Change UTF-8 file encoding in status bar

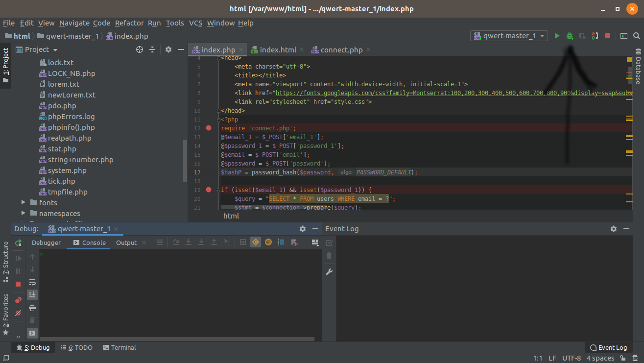point(572,358)
